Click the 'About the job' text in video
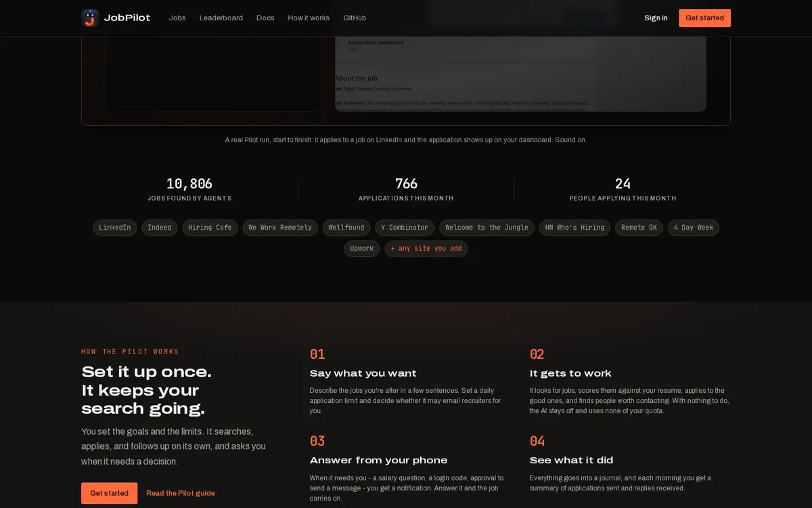812x508 pixels. [356, 78]
